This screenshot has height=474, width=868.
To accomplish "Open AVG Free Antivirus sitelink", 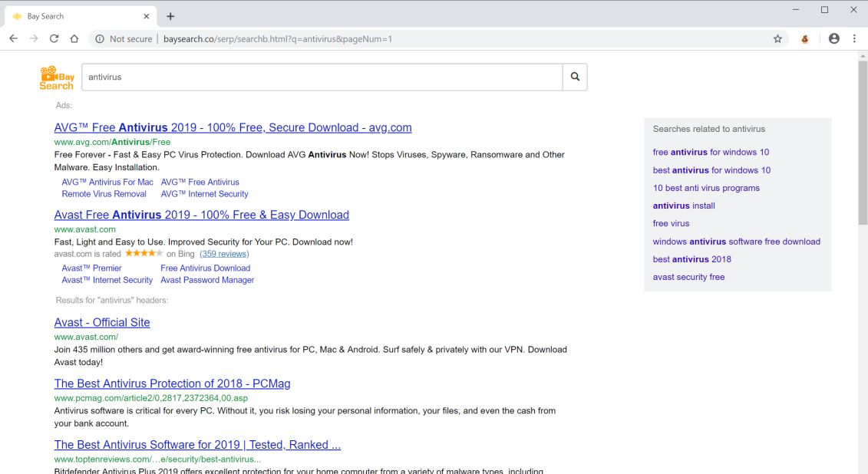I will click(x=200, y=182).
